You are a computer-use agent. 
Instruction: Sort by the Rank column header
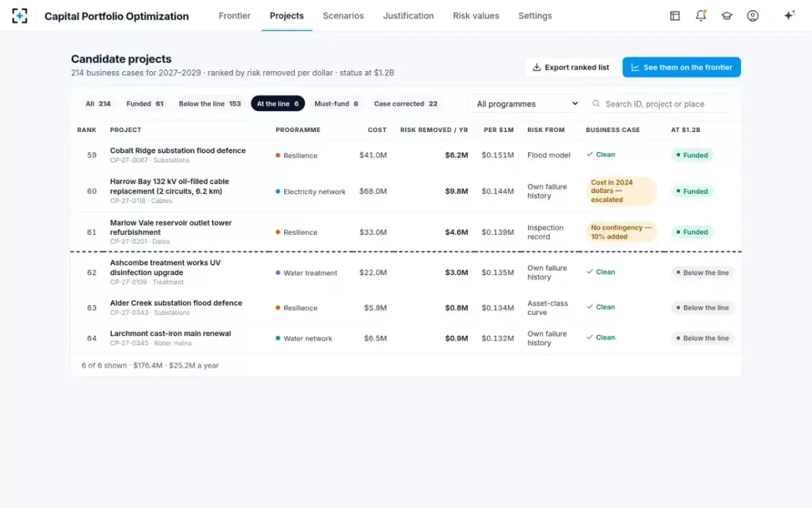click(87, 130)
